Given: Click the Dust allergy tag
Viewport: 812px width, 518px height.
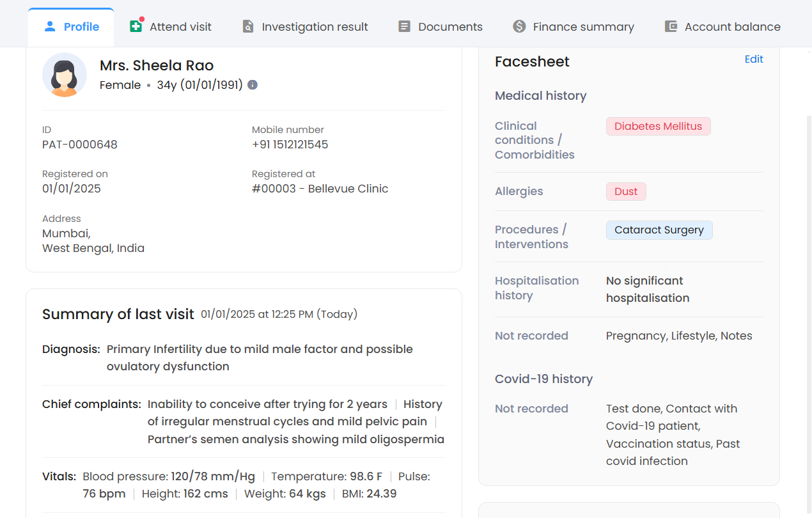Looking at the screenshot, I should tap(626, 192).
